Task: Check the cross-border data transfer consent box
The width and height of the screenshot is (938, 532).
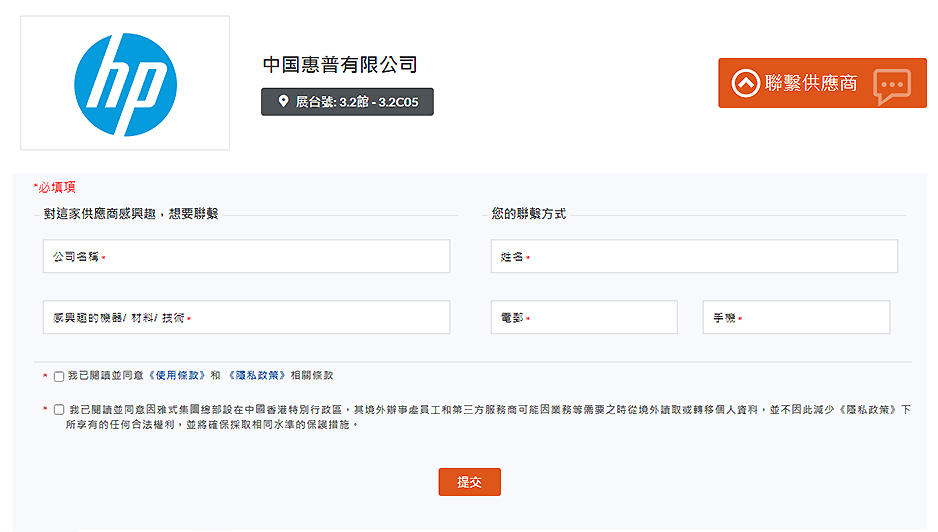Action: pos(59,410)
